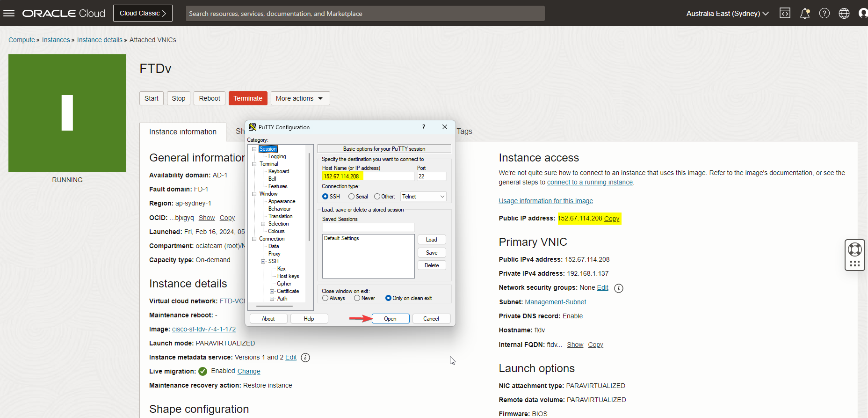868x418 pixels.
Task: Click the Stop instance button
Action: 179,98
